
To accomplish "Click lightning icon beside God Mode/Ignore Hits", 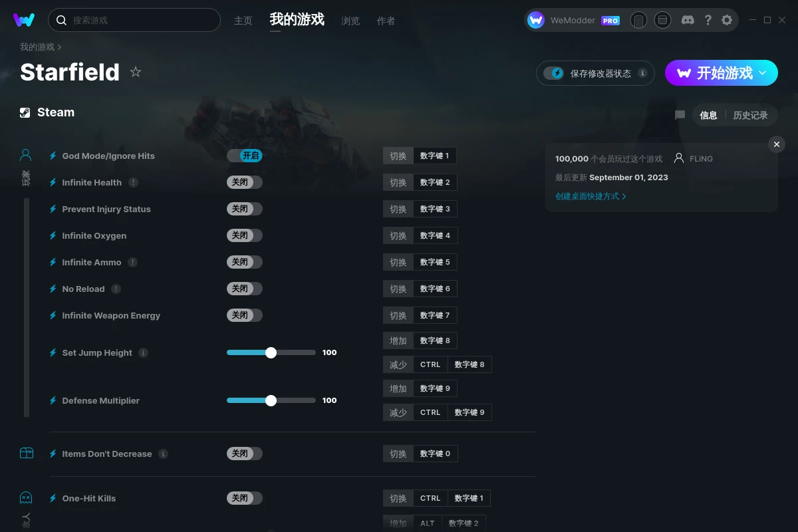I will pyautogui.click(x=53, y=156).
